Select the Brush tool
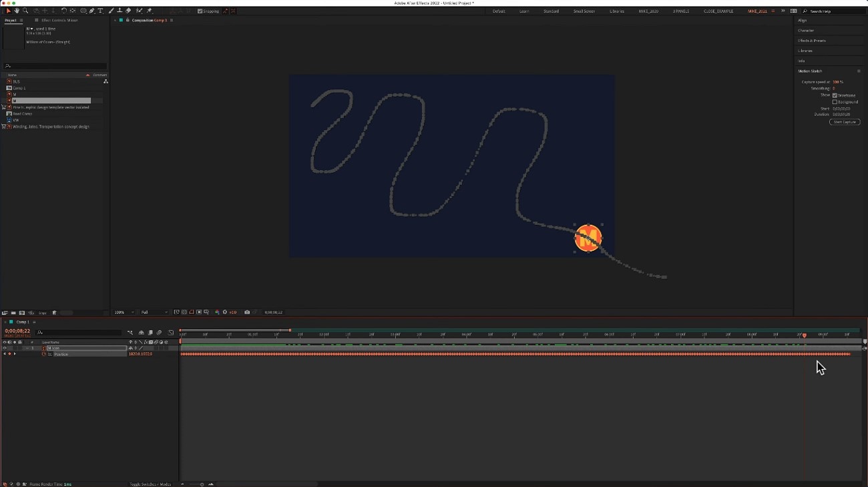 click(111, 11)
